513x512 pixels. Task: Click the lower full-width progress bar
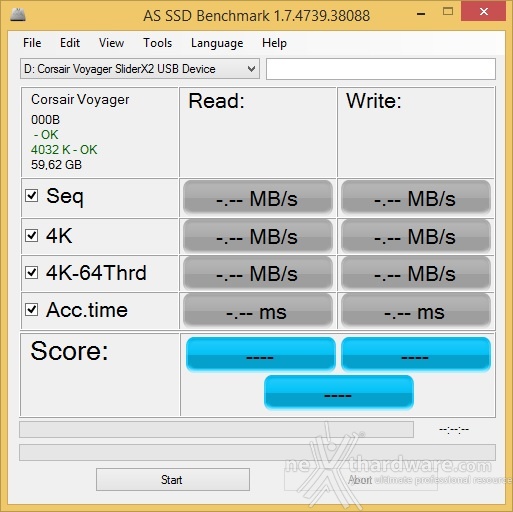coord(257,452)
